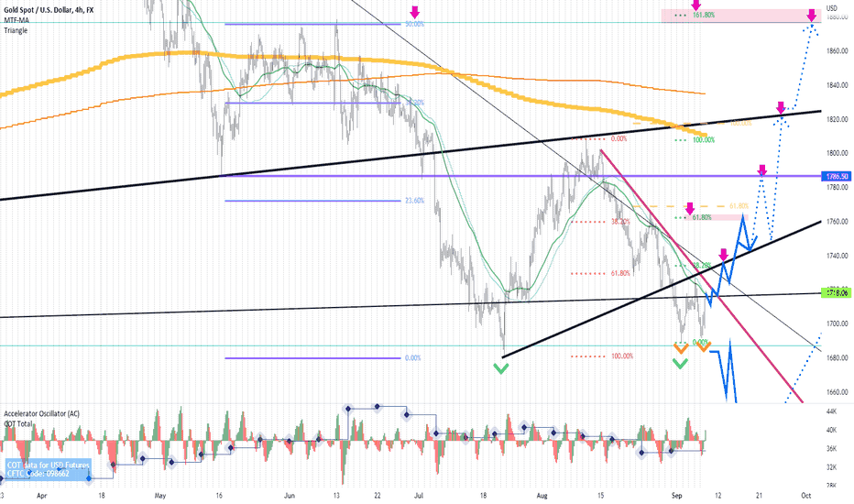The image size is (854, 504).
Task: Click the green 1718.06 current price label
Action: click(837, 293)
